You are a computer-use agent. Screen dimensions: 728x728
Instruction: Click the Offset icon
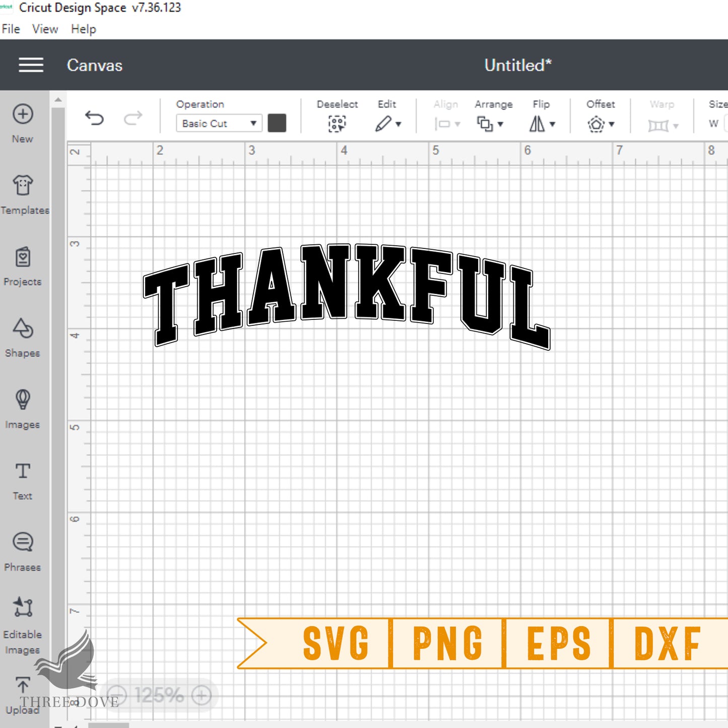596,124
